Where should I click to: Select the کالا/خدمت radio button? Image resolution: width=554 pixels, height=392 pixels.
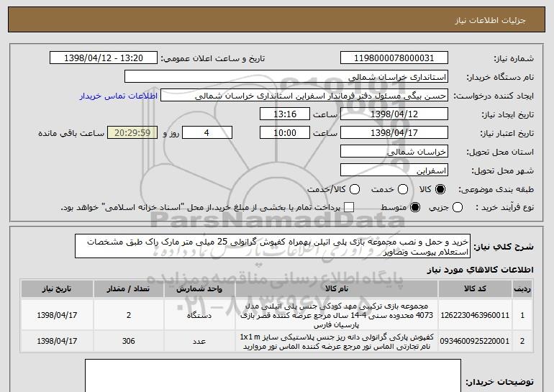[355, 189]
